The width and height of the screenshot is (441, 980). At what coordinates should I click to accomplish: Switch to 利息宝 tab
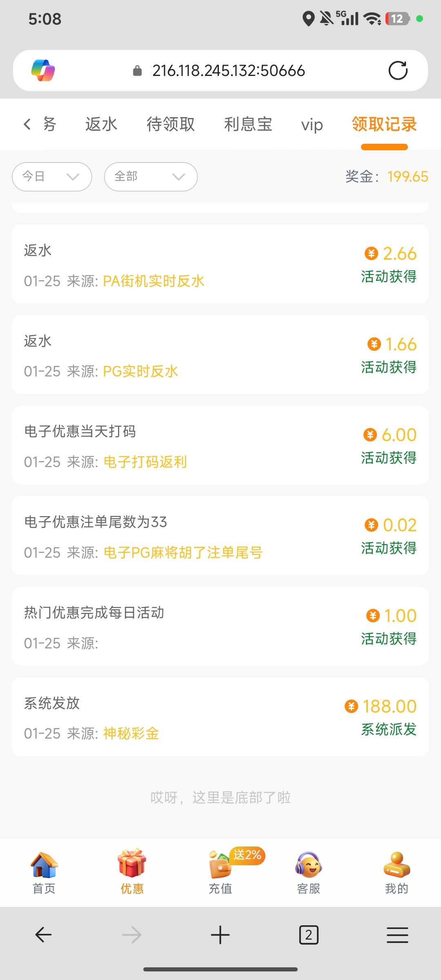248,124
